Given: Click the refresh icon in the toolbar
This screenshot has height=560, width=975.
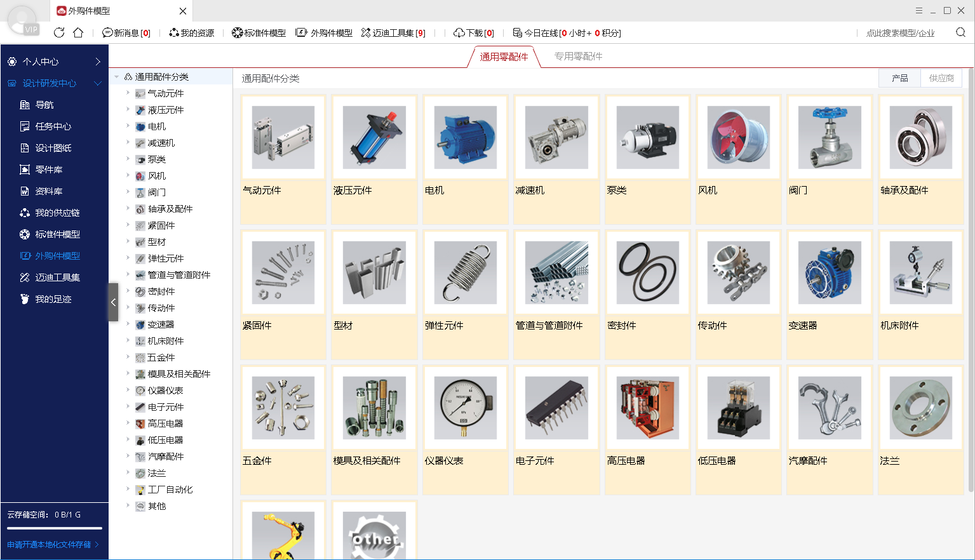Looking at the screenshot, I should [59, 32].
